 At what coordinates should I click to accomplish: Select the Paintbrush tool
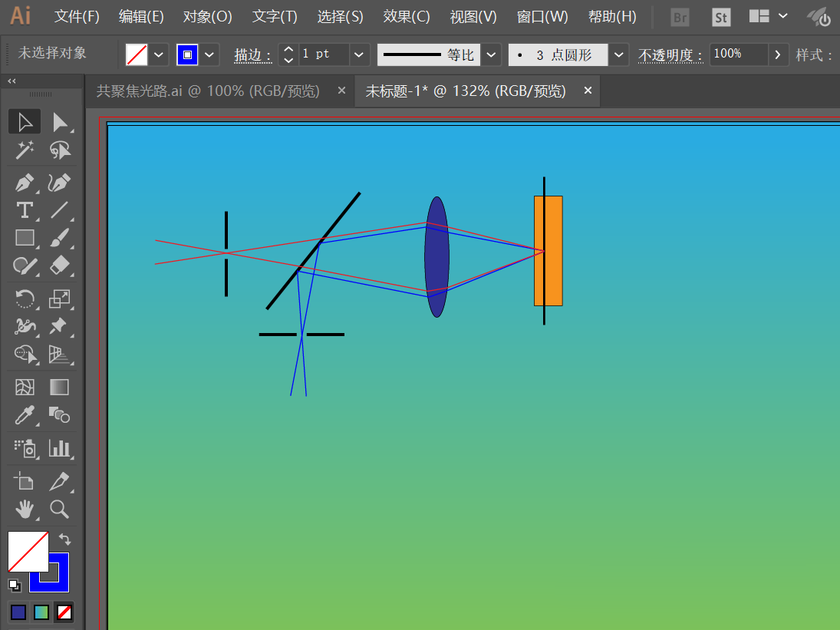(60, 238)
